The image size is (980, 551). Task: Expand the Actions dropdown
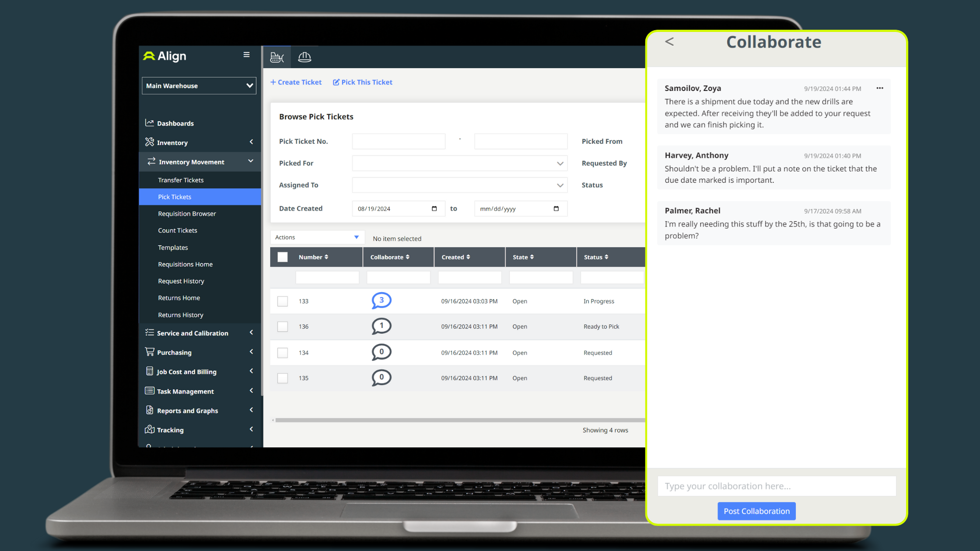[317, 237]
